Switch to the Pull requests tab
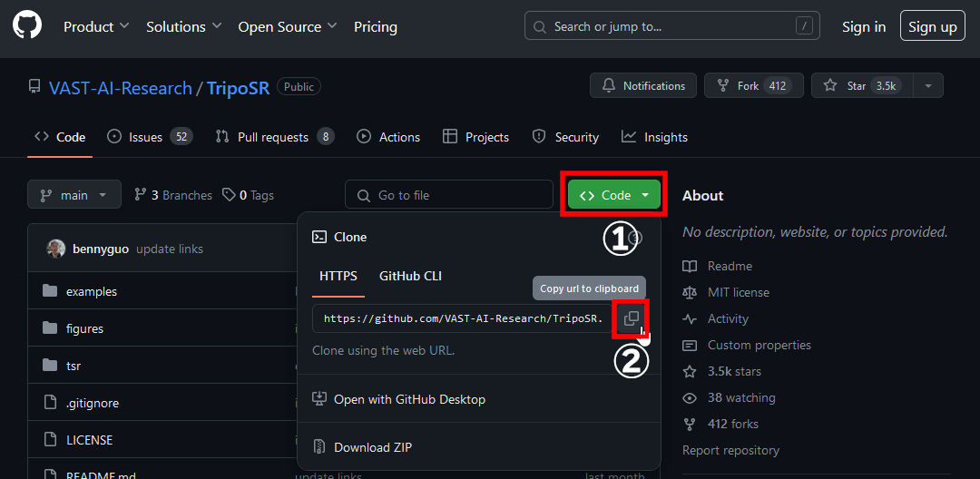The width and height of the screenshot is (980, 479). point(274,137)
